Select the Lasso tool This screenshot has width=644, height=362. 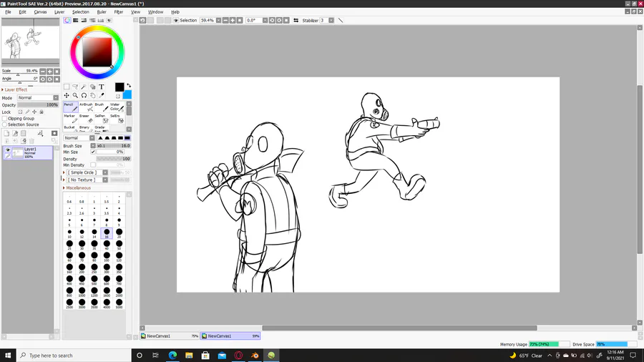pos(75,87)
